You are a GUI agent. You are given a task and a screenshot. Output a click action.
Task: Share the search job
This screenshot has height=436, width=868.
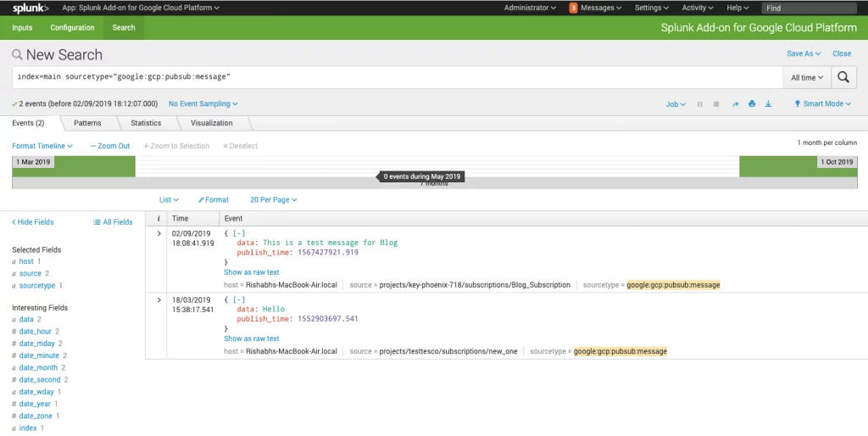[735, 104]
